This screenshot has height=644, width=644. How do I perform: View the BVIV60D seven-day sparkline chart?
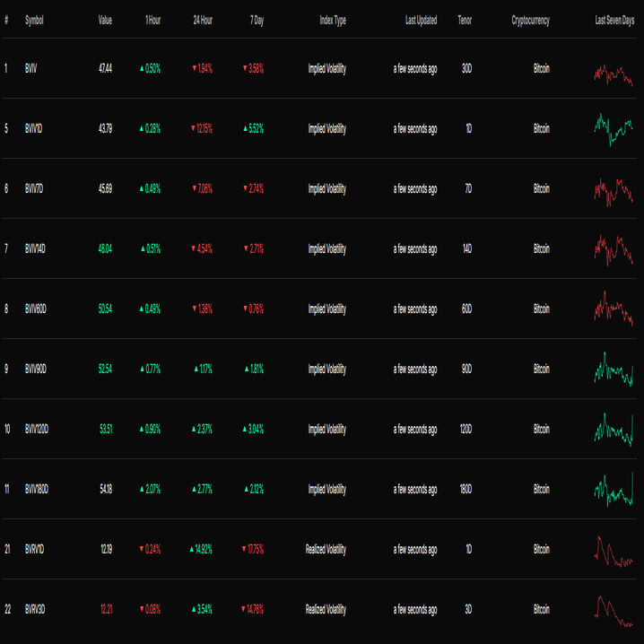(614, 309)
